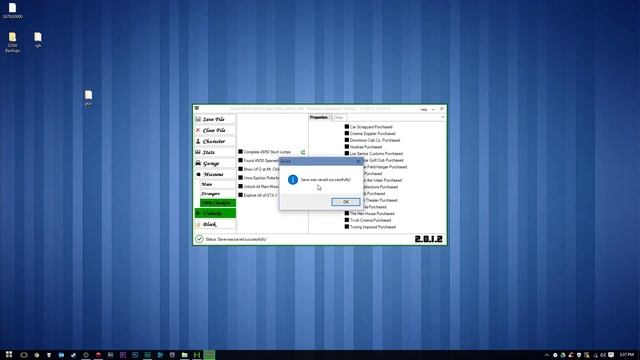Click the bottom sidebar item below Unlocks
The width and height of the screenshot is (640, 360).
click(215, 224)
